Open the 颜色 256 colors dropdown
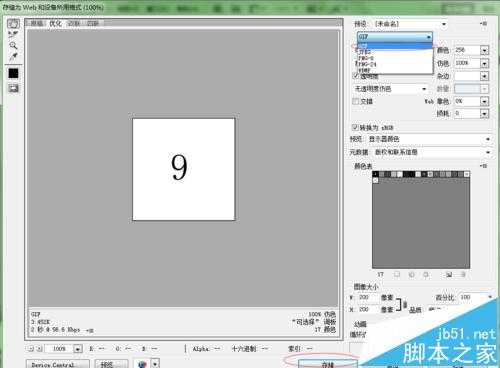The height and width of the screenshot is (368, 500). tap(484, 50)
